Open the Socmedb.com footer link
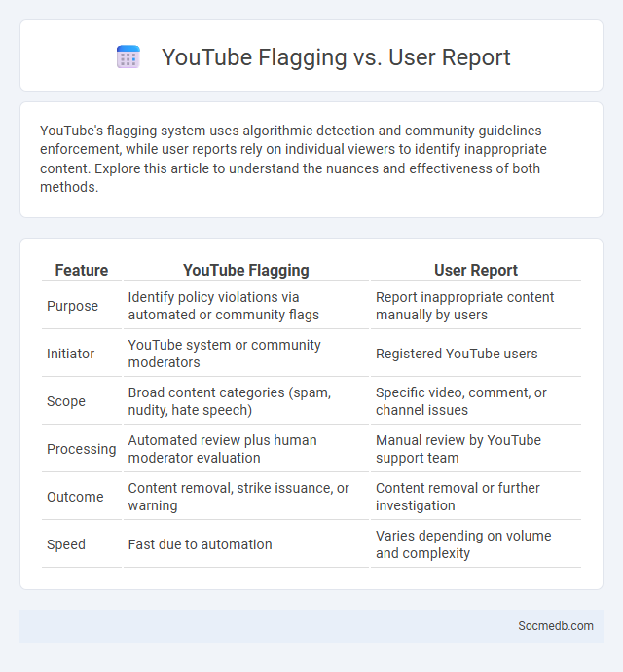Image resolution: width=623 pixels, height=672 pixels. click(556, 625)
